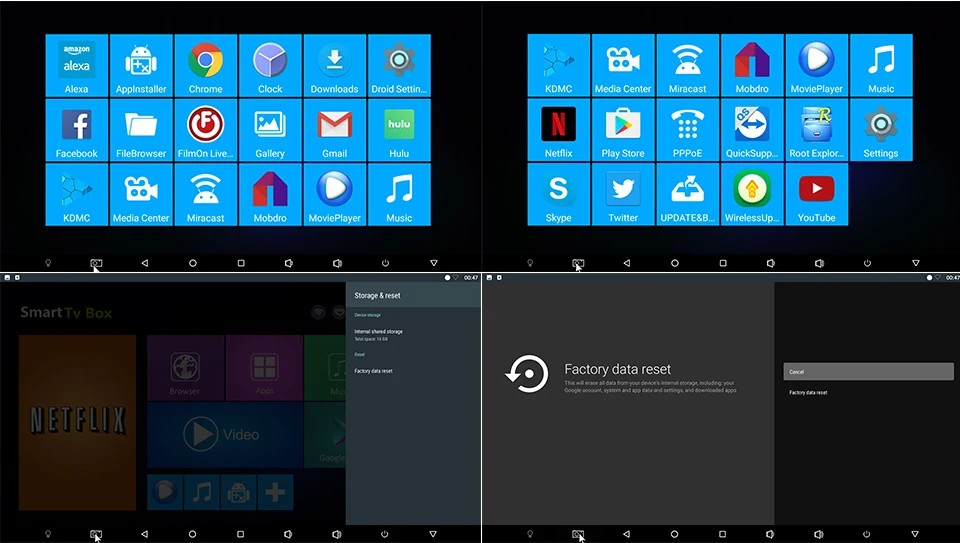
Task: Open Mobdro on the app page with Twitter
Action: (x=752, y=66)
